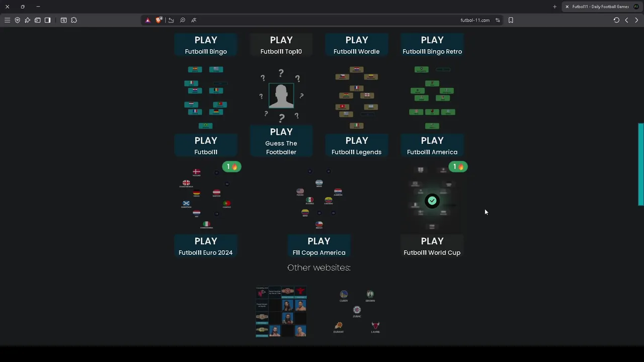This screenshot has height=362, width=644.
Task: Play Futbol11 World Cup
Action: click(432, 246)
